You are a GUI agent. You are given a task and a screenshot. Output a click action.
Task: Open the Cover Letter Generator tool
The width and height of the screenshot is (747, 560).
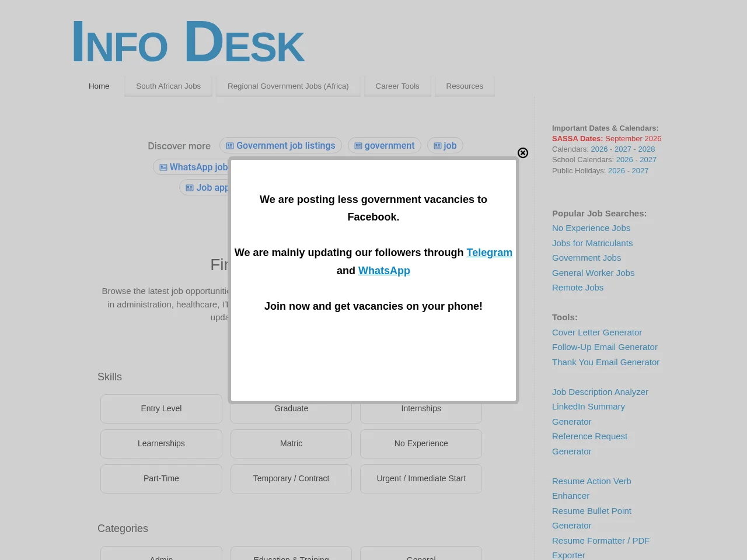pos(597,332)
